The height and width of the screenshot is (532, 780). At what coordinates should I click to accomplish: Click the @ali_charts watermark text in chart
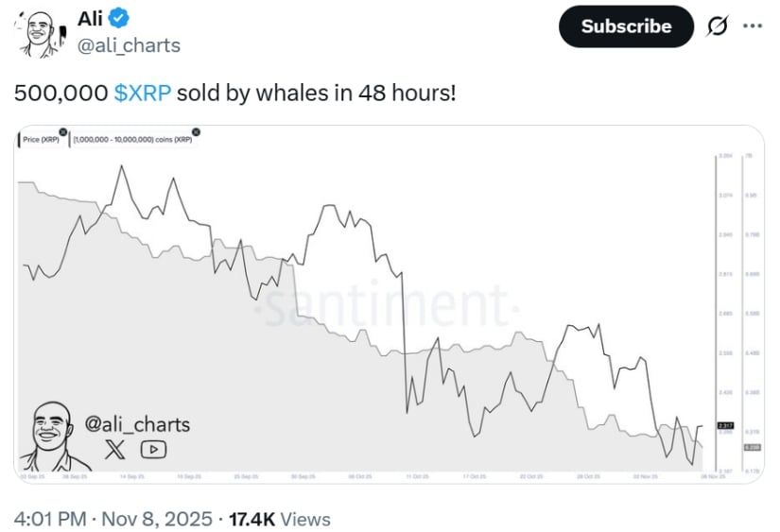pos(138,424)
